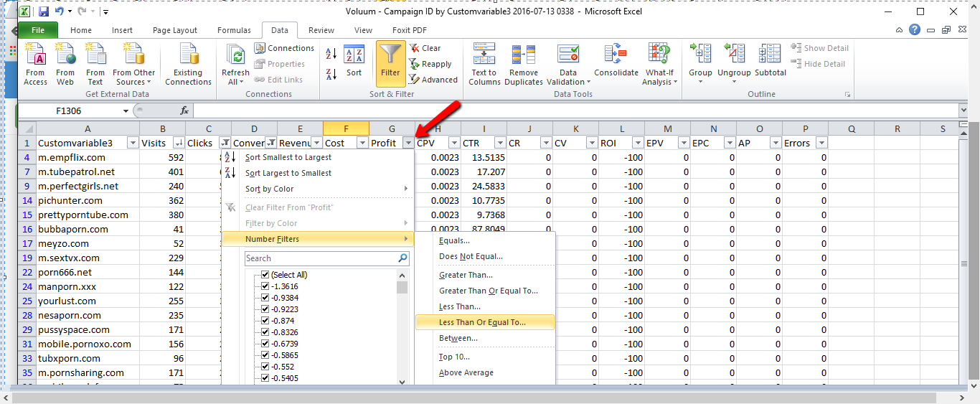This screenshot has width=980, height=404.
Task: Click the Consolidate icon
Action: pyautogui.click(x=616, y=55)
